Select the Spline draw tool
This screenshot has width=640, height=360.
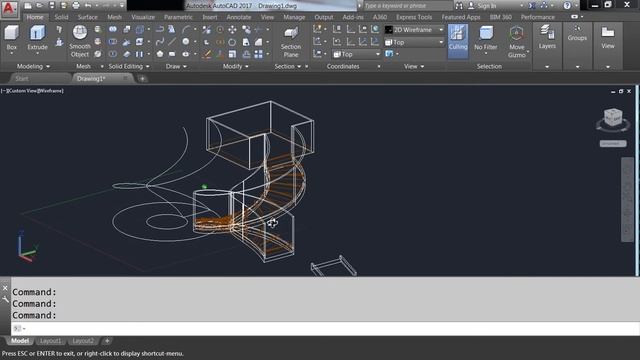coord(160,42)
